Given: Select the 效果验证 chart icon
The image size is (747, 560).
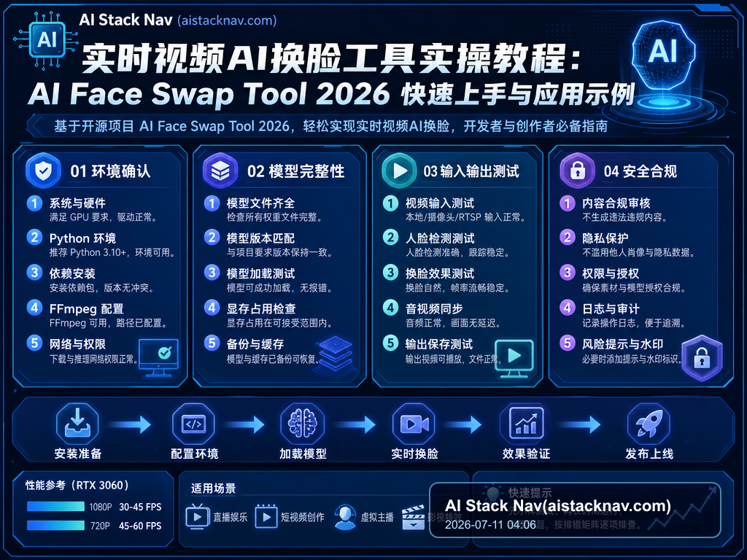Looking at the screenshot, I should point(526,424).
